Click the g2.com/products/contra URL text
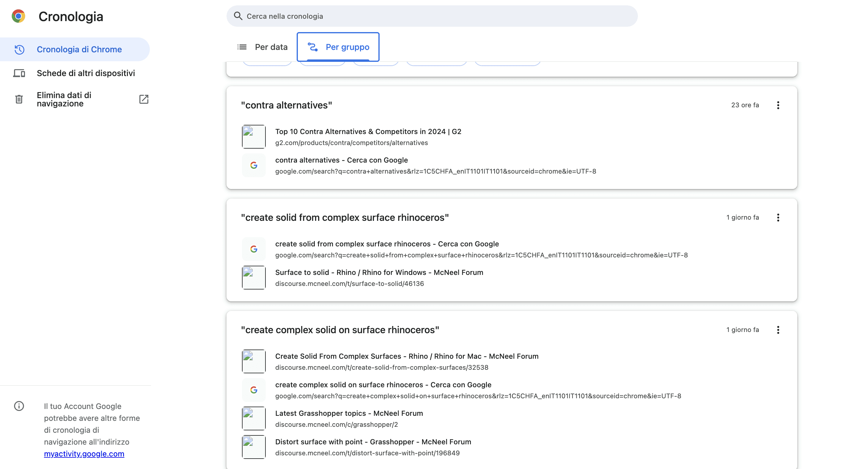This screenshot has width=868, height=469. [x=351, y=143]
